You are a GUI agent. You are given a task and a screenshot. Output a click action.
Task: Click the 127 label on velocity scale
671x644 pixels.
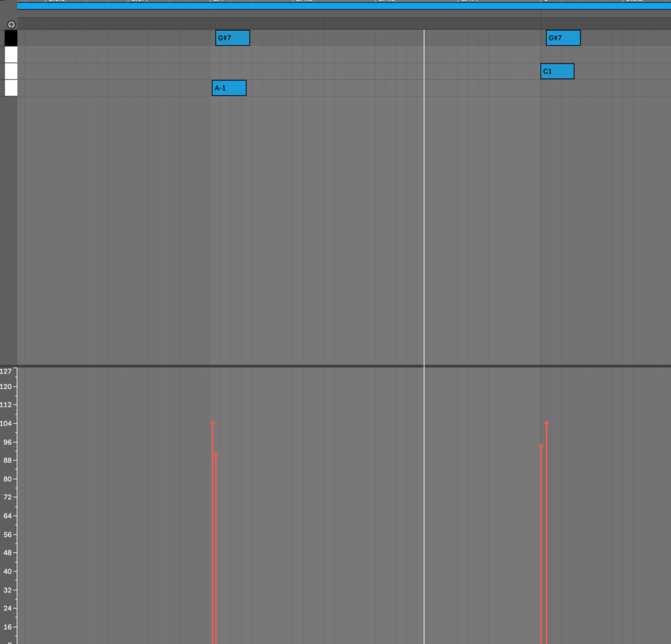pos(6,371)
